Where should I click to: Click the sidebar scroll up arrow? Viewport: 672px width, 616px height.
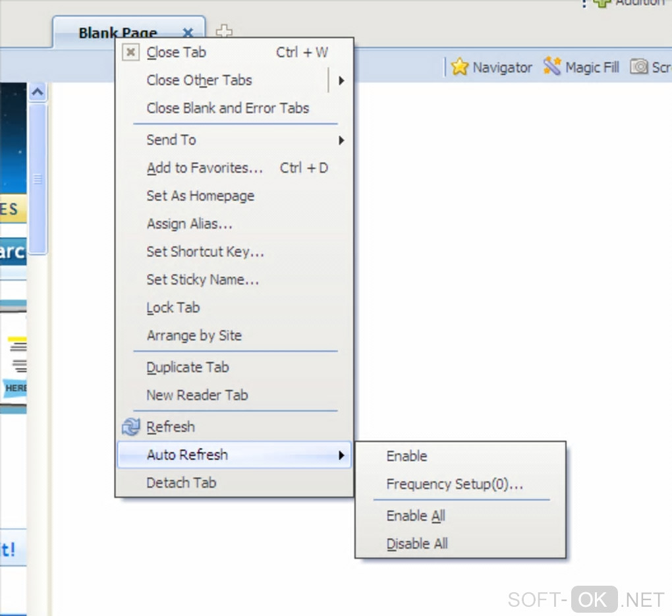coord(38,92)
